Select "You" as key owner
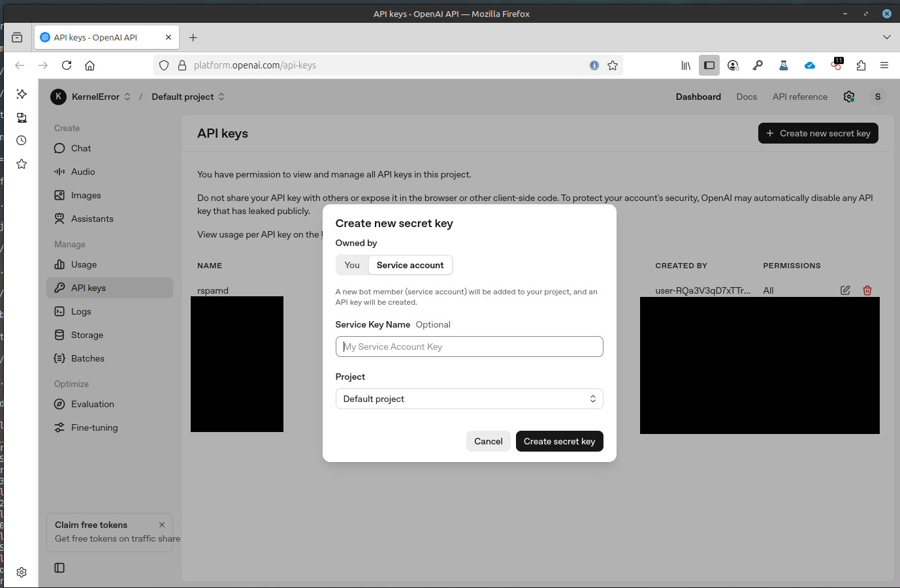900x588 pixels. tap(352, 265)
